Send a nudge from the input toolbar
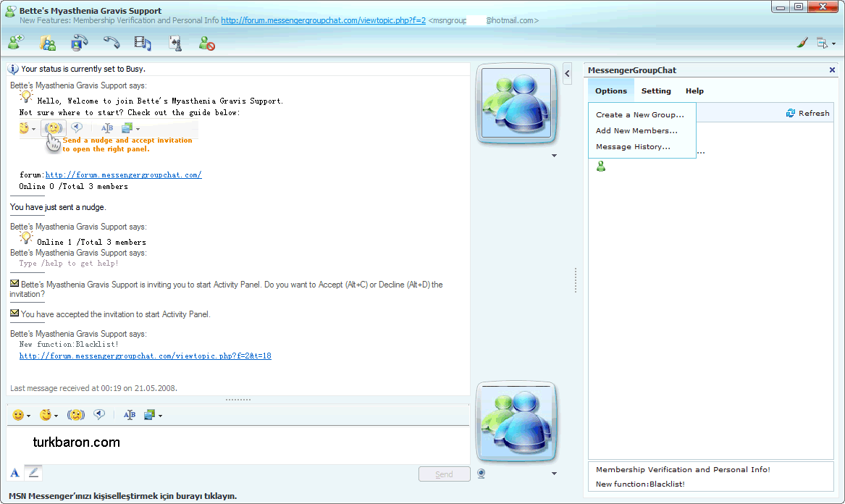The width and height of the screenshot is (845, 504). click(x=76, y=415)
